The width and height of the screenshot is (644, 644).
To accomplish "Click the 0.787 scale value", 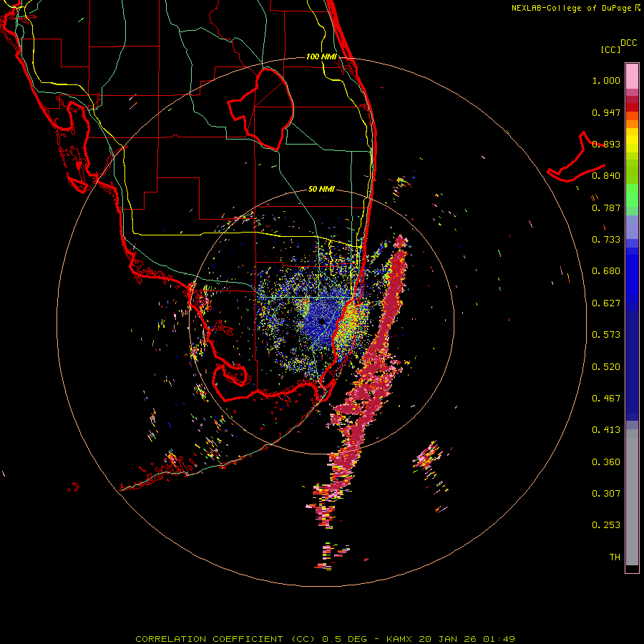I will pyautogui.click(x=606, y=208).
